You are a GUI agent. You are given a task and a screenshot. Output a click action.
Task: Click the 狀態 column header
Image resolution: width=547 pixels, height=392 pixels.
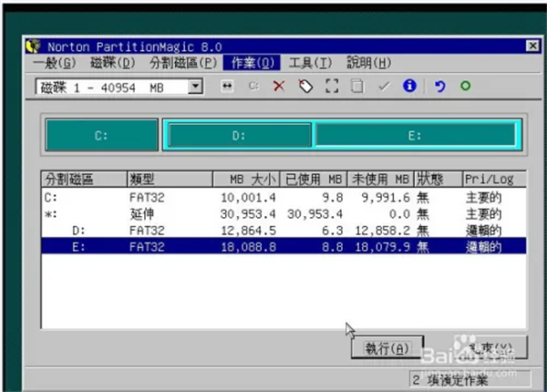coord(439,180)
